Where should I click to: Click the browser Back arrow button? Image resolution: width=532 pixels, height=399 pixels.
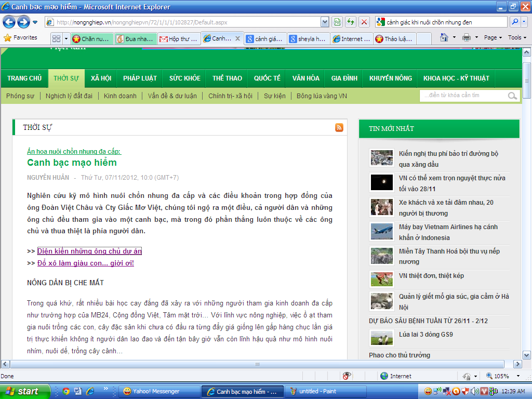[x=9, y=22]
